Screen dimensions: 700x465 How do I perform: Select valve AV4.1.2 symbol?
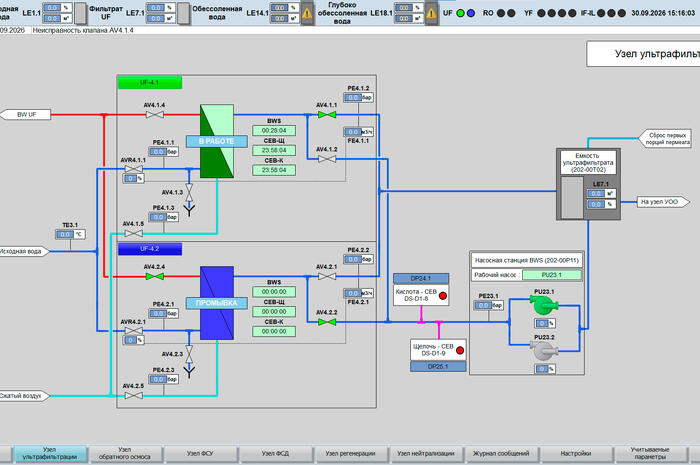(327, 159)
